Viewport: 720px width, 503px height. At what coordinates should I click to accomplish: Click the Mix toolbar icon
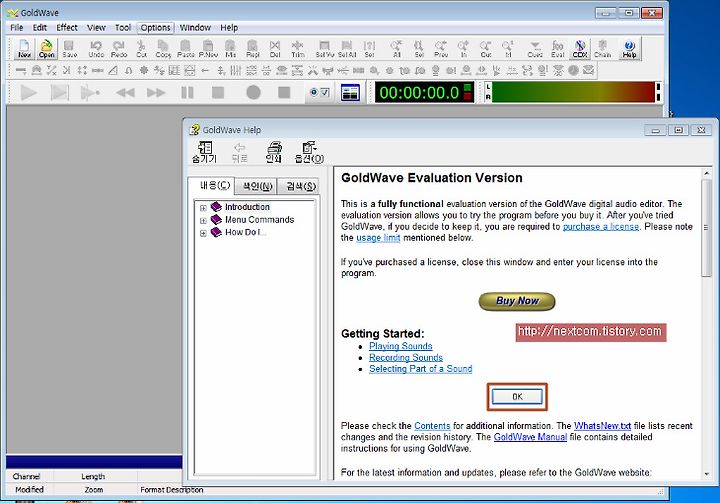231,48
